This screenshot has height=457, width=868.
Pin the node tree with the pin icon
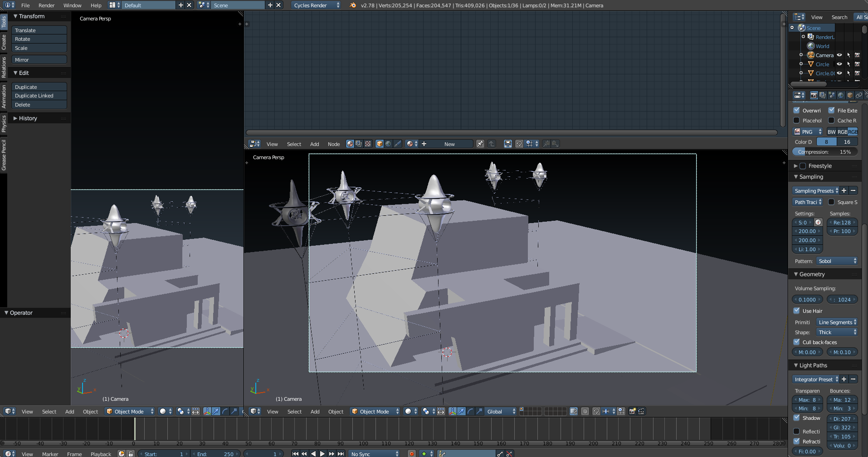click(480, 144)
